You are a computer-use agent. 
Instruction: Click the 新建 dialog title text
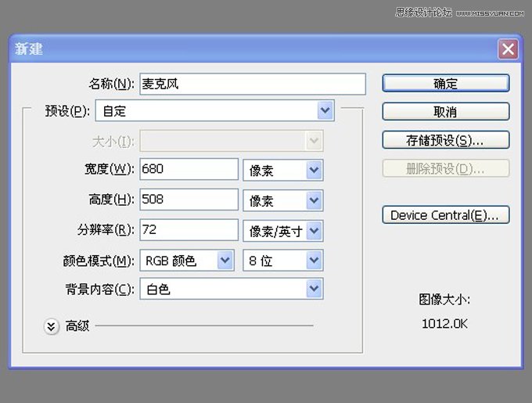click(29, 49)
